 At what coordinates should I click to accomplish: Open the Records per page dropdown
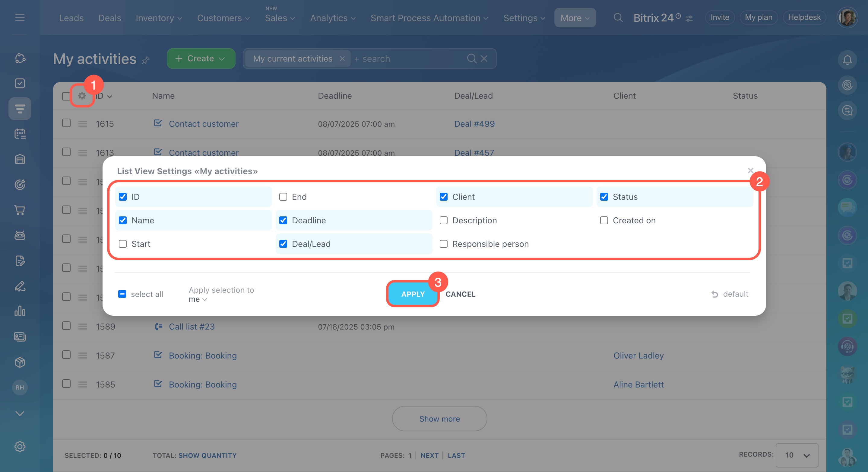point(797,455)
